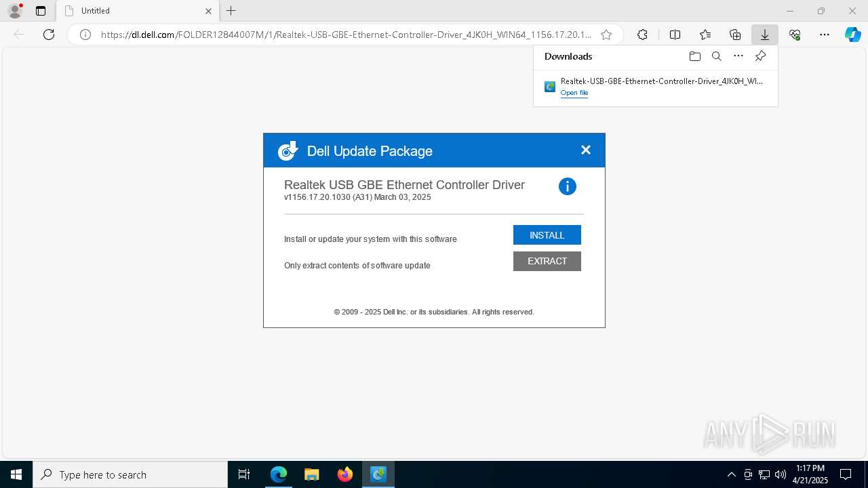868x488 pixels.
Task: Click the Realtek driver download file icon
Action: point(550,87)
